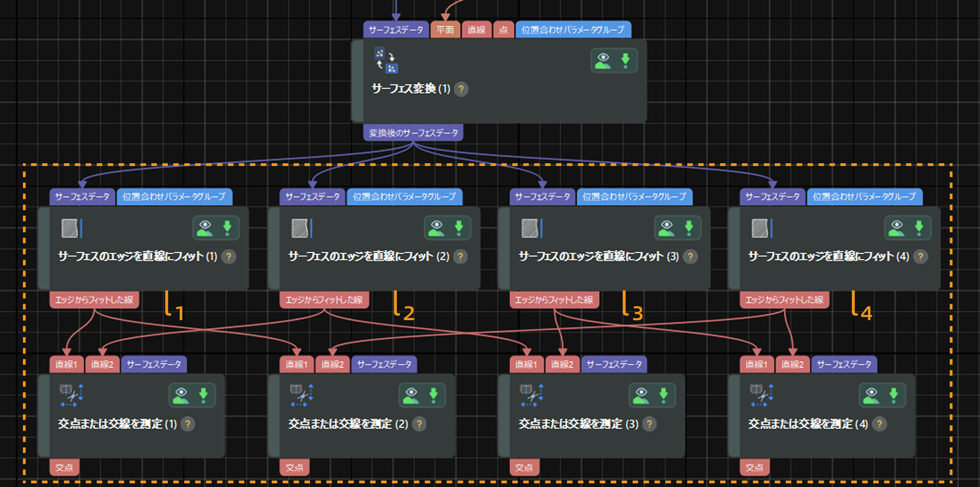Click green arrow on エッジを直線にフィット (1)

[x=227, y=228]
